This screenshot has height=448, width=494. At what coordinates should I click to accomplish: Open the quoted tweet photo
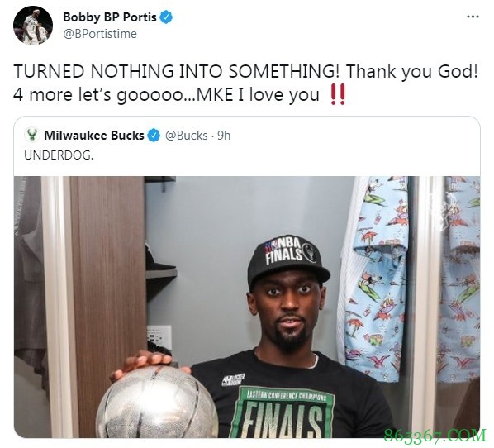tap(247, 307)
